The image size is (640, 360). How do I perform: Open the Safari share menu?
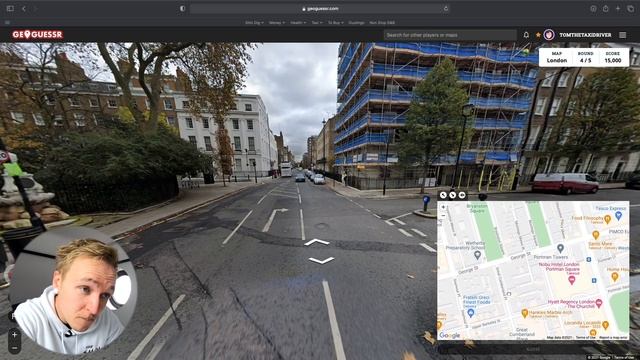point(605,9)
